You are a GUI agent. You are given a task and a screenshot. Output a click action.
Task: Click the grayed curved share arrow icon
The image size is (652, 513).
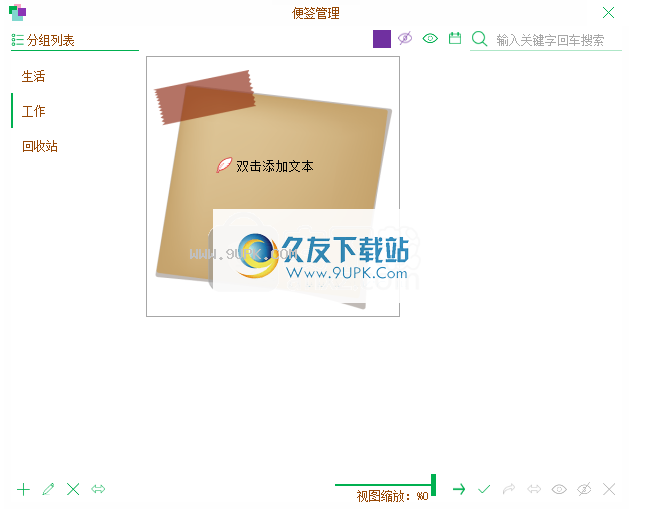click(509, 489)
